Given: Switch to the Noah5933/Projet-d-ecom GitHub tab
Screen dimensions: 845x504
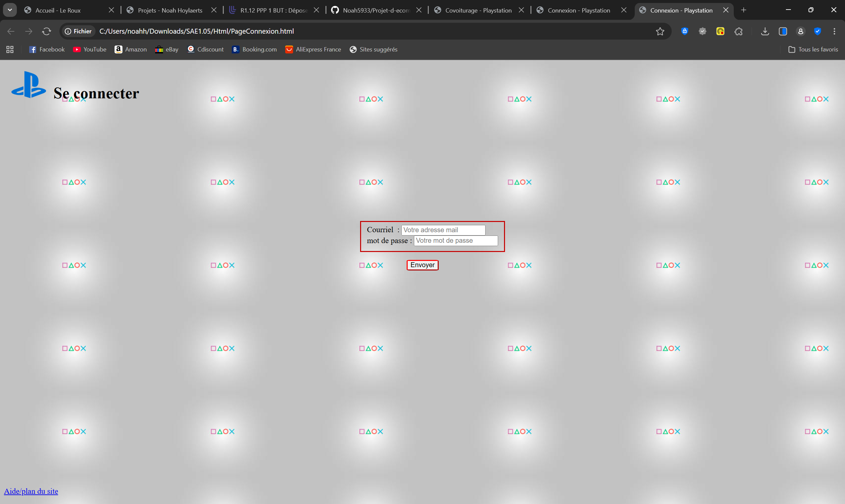Looking at the screenshot, I should tap(376, 11).
